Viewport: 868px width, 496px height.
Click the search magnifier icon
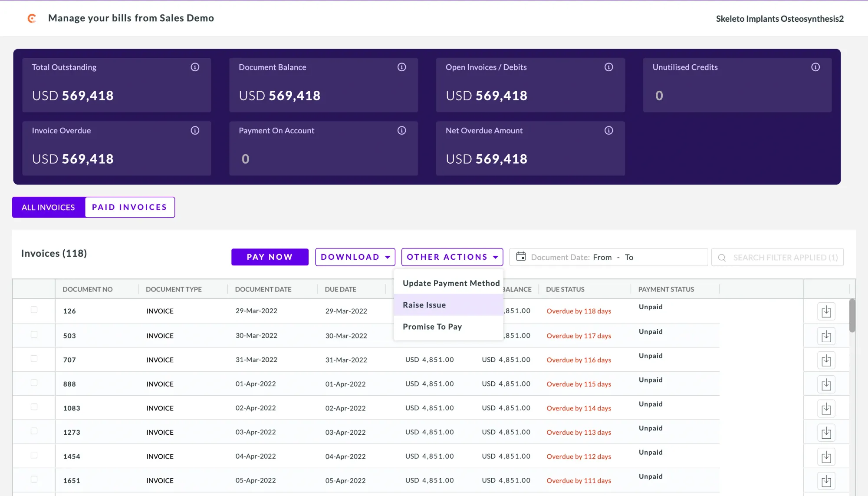[x=722, y=257]
